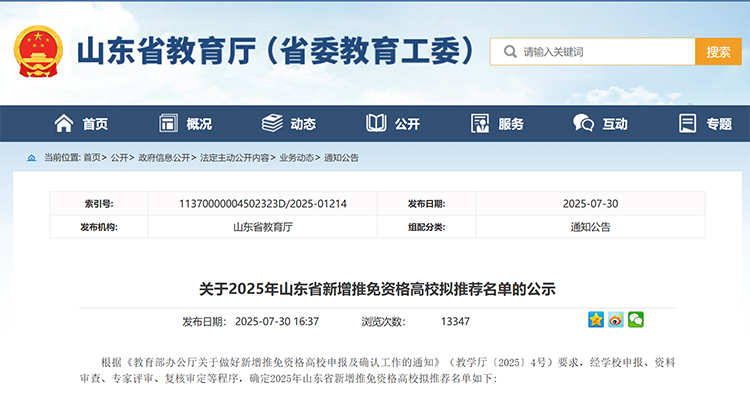Select the 动态 navigation menu item
The image size is (750, 398).
click(289, 123)
